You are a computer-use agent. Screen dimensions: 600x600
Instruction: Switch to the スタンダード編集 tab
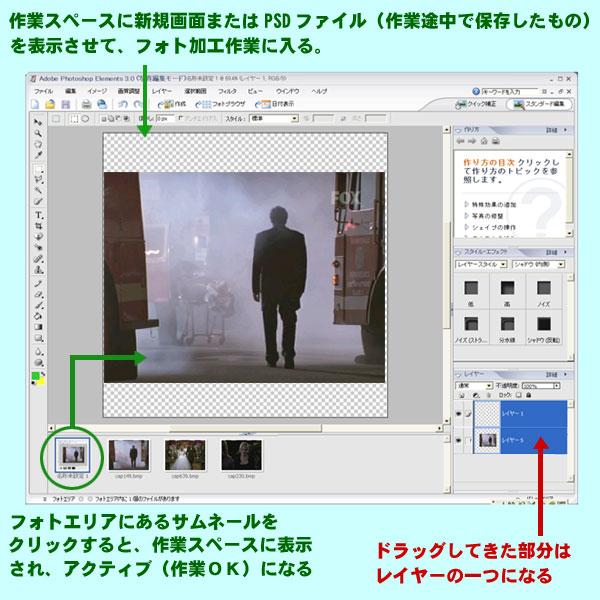(x=539, y=104)
